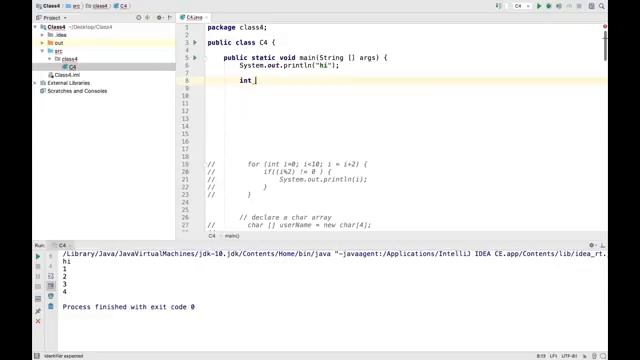Open Search Everywhere magnifier icon
Viewport: 640px width, 360px height.
(602, 6)
